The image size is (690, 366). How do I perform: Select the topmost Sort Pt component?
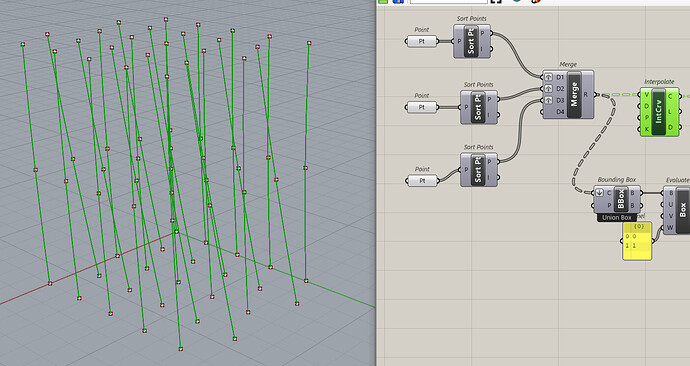pos(471,41)
